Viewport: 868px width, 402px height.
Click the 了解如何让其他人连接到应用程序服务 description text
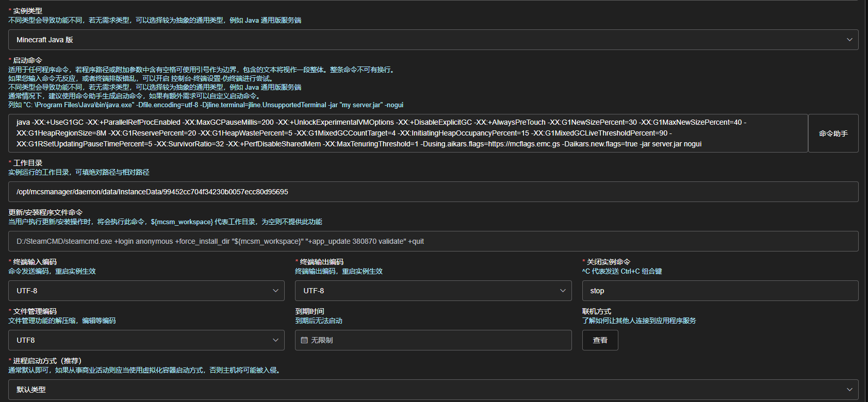[639, 321]
